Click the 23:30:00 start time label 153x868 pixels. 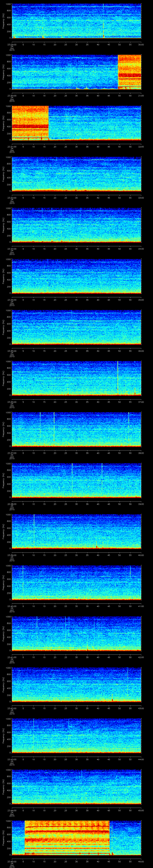pos(12,96)
